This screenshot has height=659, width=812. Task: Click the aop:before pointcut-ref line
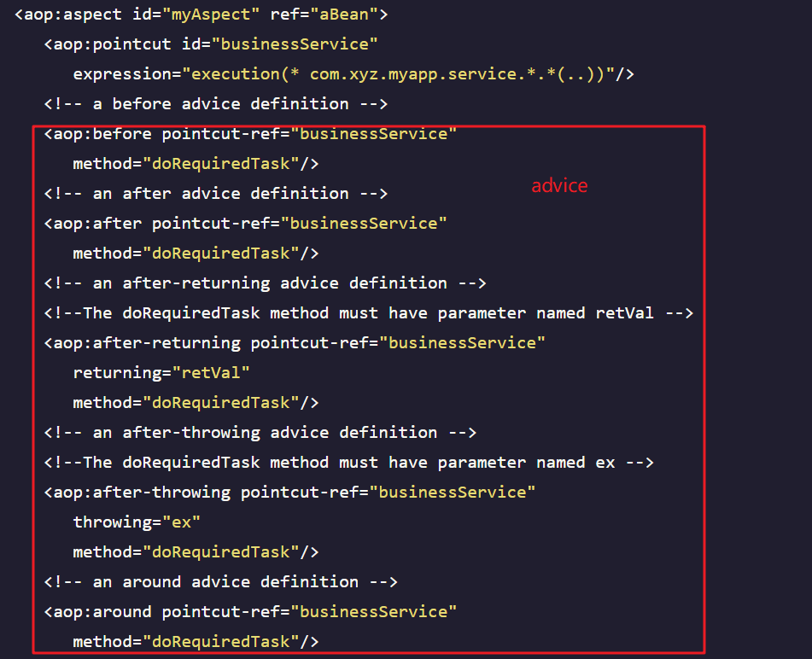[x=250, y=134]
